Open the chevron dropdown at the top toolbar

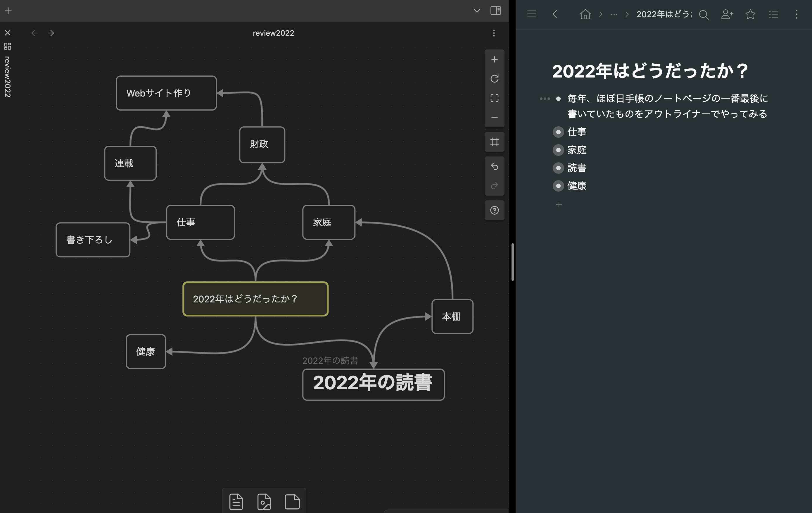477,11
